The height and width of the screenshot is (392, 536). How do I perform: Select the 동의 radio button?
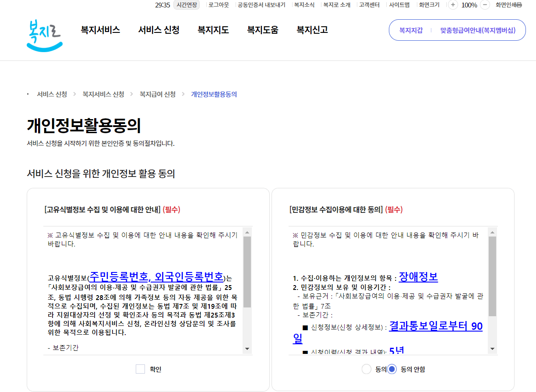click(x=366, y=369)
